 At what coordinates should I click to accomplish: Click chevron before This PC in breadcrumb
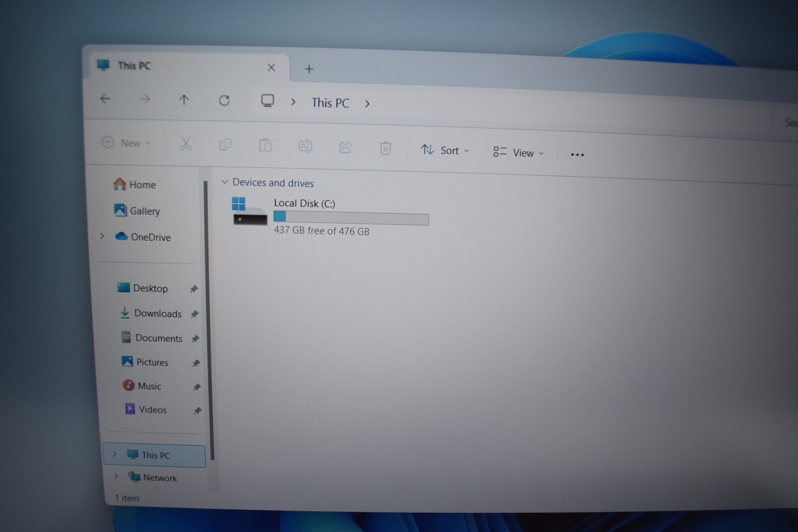[293, 102]
